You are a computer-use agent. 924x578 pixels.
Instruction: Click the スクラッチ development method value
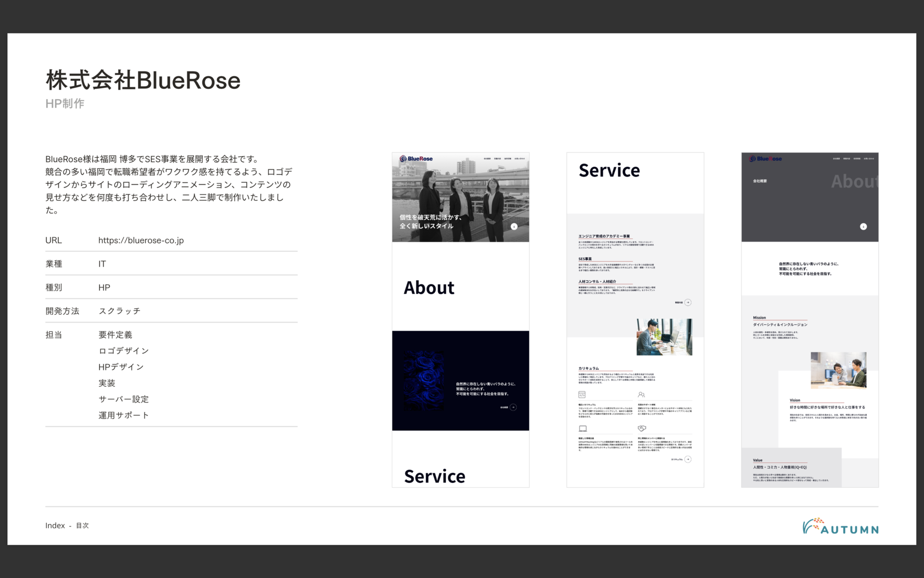120,311
